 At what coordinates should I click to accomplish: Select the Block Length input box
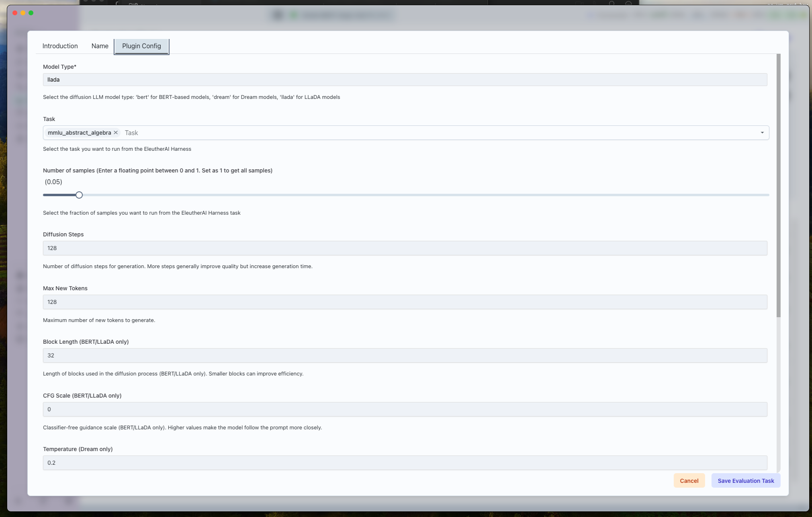click(x=405, y=355)
